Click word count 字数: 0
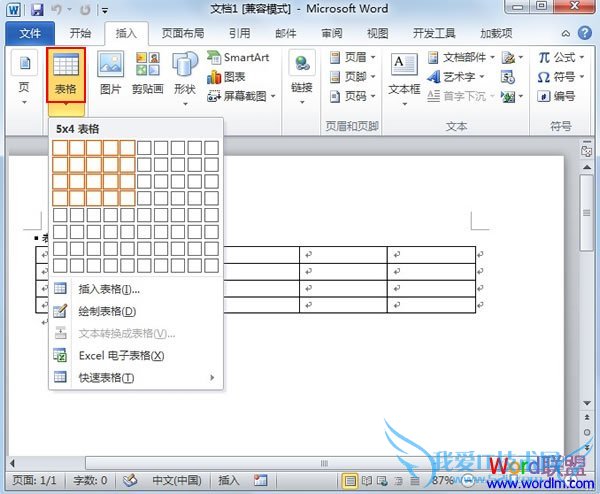The image size is (600, 494). pyautogui.click(x=90, y=480)
